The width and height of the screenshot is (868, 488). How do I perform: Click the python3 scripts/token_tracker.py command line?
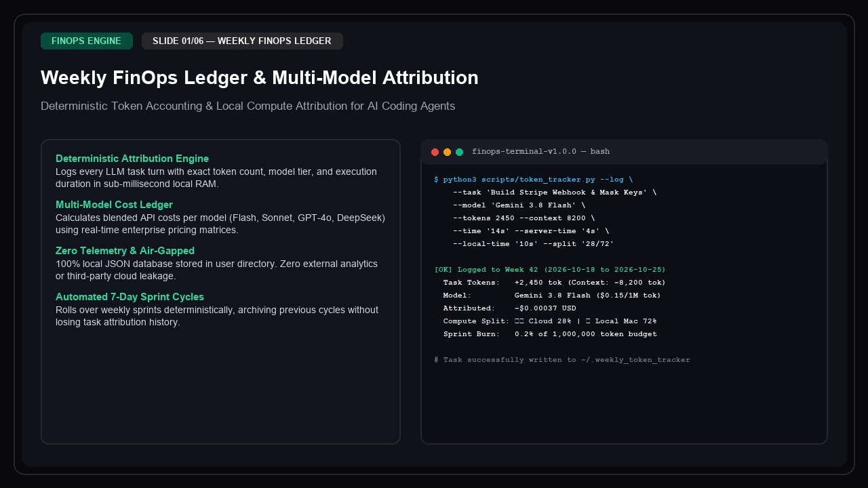(x=534, y=180)
